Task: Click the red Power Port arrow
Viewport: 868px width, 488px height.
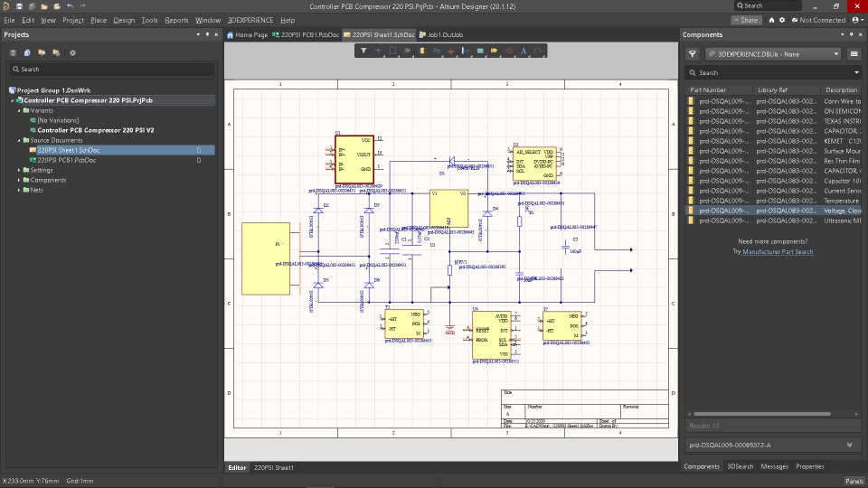Action: click(450, 51)
